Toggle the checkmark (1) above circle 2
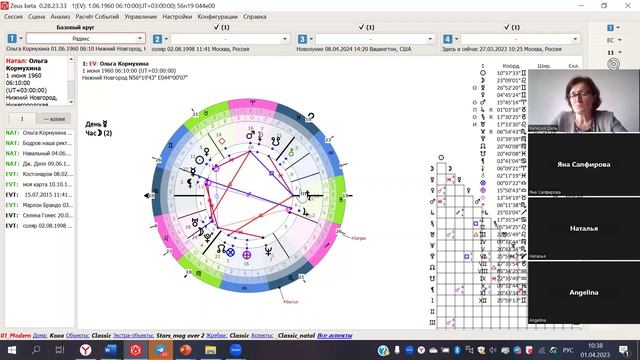 coord(222,27)
